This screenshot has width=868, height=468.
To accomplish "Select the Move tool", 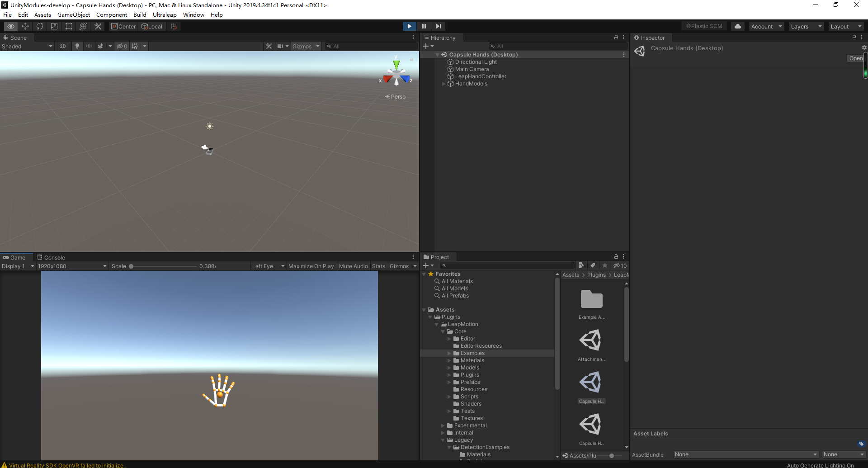I will point(25,26).
